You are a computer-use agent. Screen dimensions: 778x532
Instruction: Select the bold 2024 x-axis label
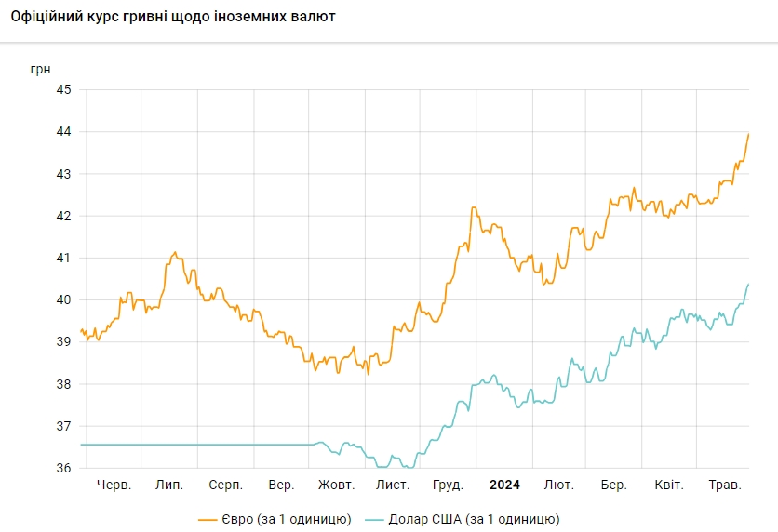[504, 485]
